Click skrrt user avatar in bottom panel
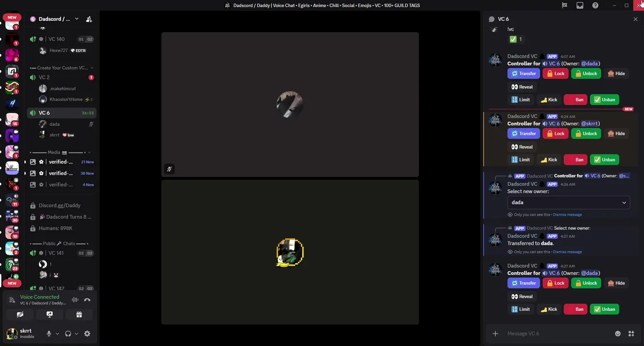 12,333
